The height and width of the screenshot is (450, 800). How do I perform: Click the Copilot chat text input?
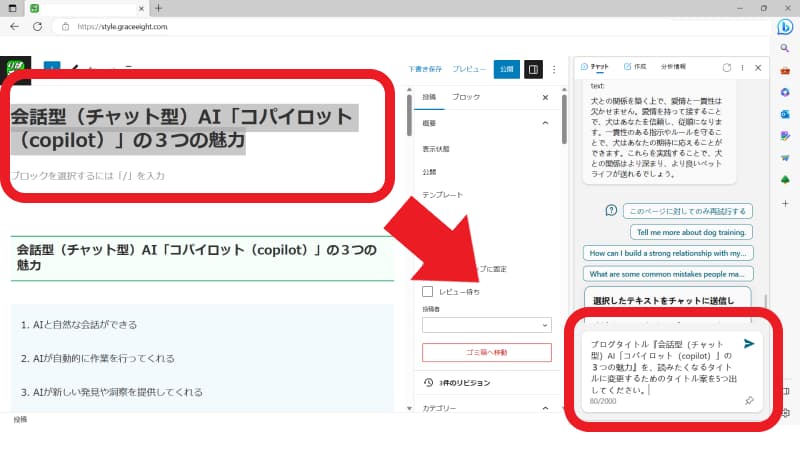point(663,367)
